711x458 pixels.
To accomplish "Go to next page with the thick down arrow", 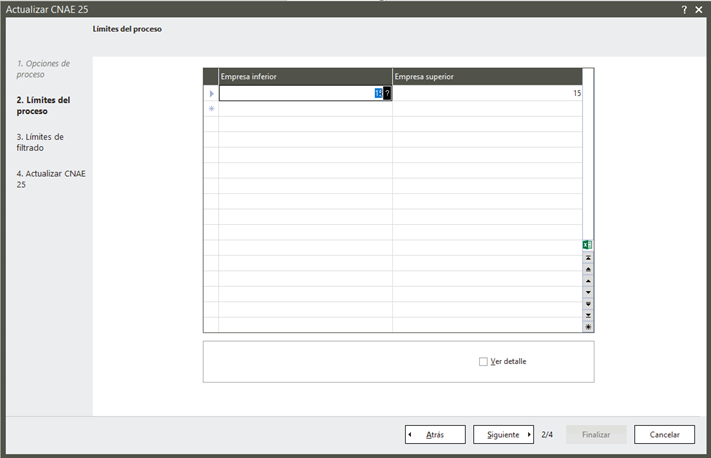I will (588, 303).
